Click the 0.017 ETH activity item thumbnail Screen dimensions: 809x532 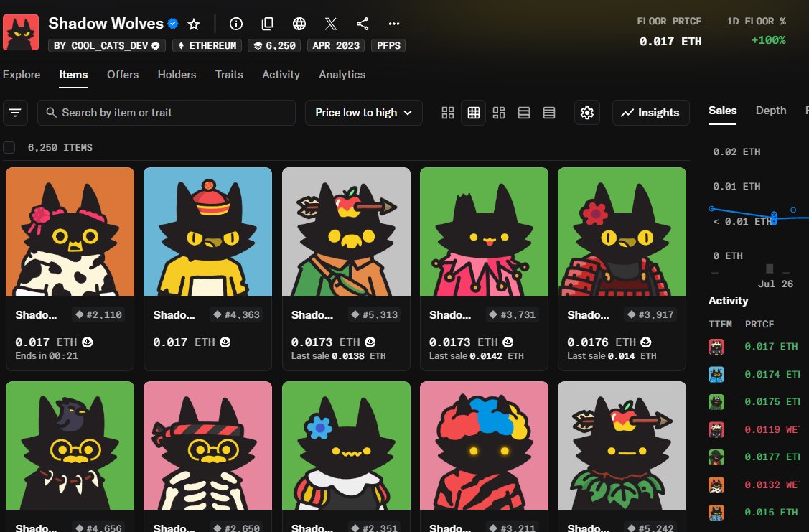[x=716, y=346]
